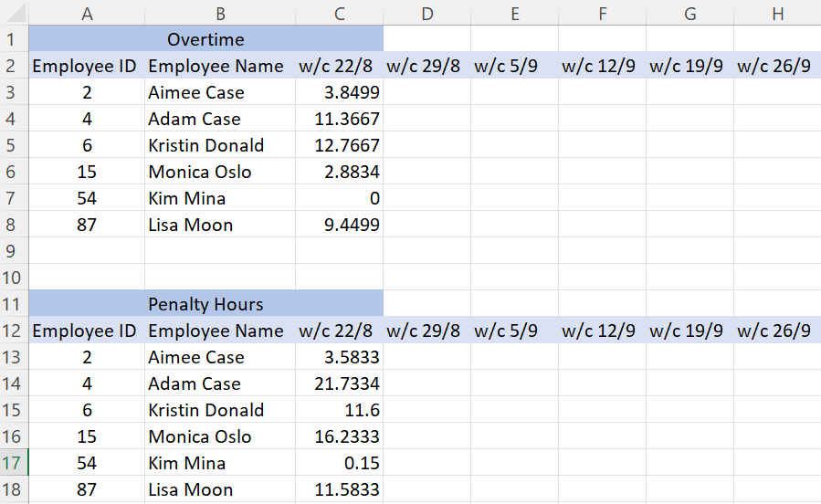This screenshot has width=821, height=504.
Task: Select column C header
Action: click(339, 13)
